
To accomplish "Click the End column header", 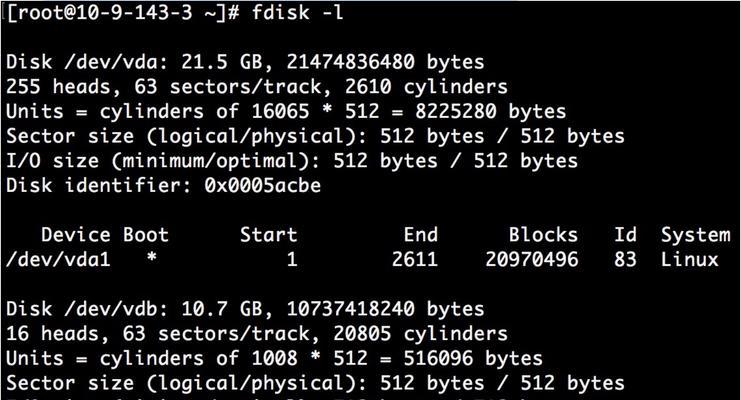I will coord(421,235).
